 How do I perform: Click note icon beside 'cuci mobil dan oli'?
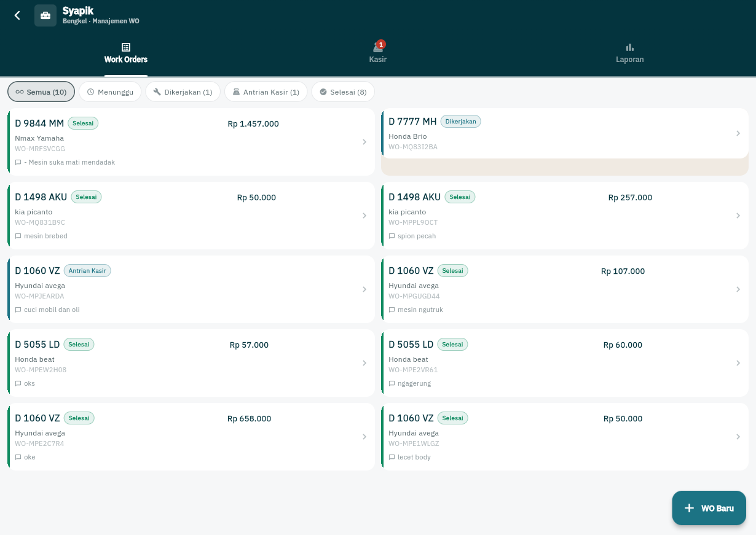[x=18, y=310]
